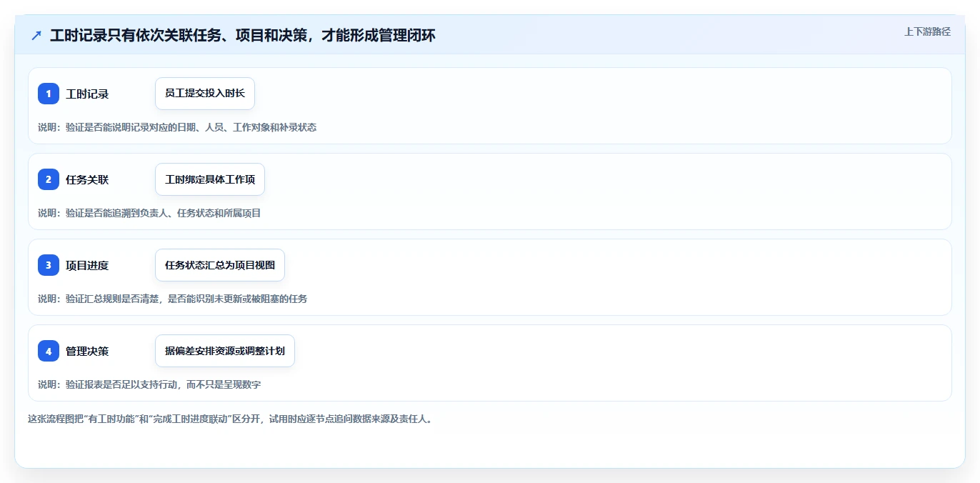Click the 工时绑定具体工作项 chip
This screenshot has width=980, height=483.
click(x=210, y=179)
